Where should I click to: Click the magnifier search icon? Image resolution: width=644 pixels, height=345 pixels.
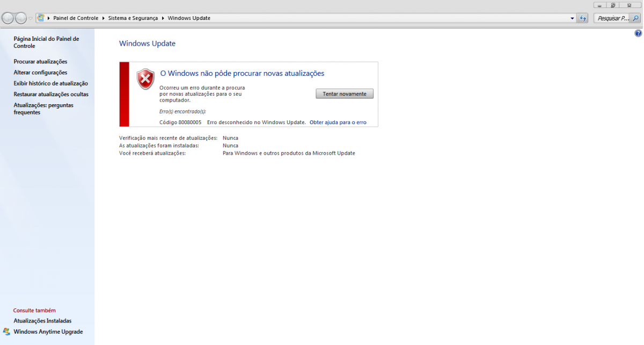tap(636, 18)
